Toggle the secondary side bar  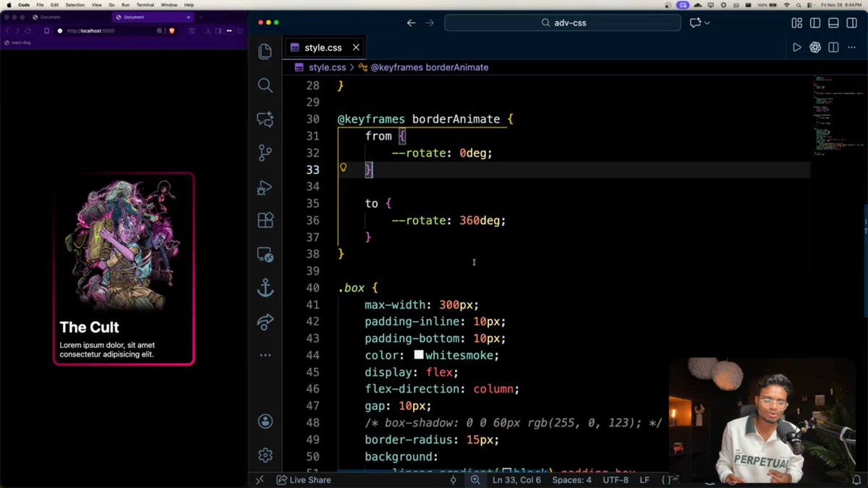click(851, 23)
